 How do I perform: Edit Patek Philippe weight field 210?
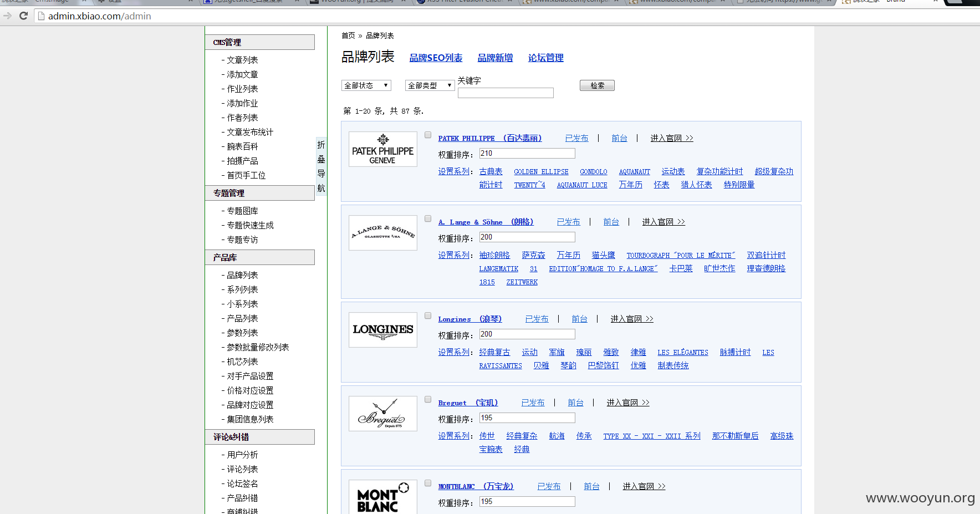click(527, 153)
